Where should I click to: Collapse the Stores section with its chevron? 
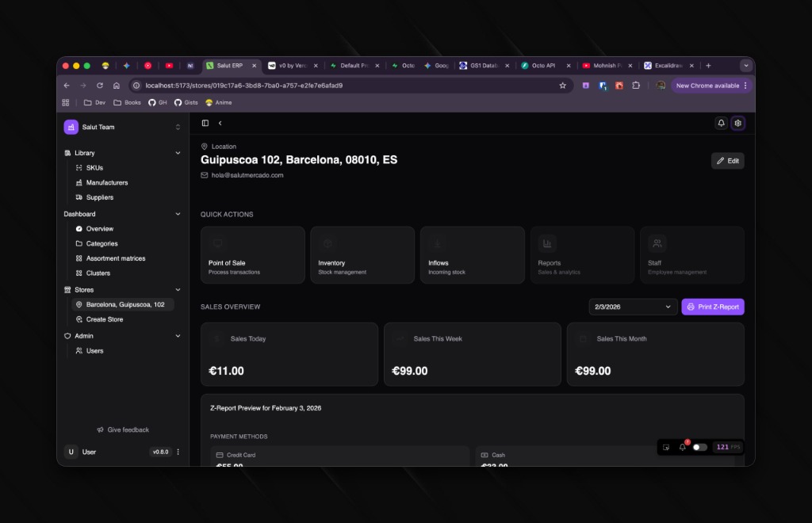point(178,289)
